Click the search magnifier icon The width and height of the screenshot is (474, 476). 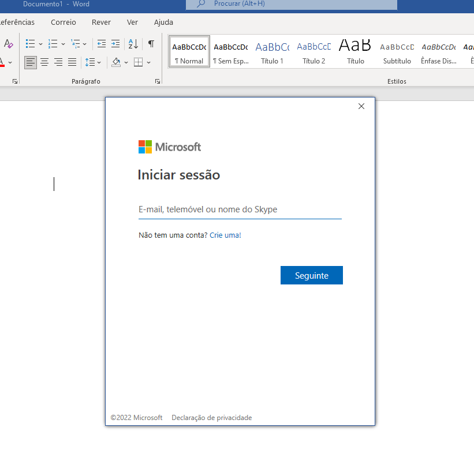point(201,3)
